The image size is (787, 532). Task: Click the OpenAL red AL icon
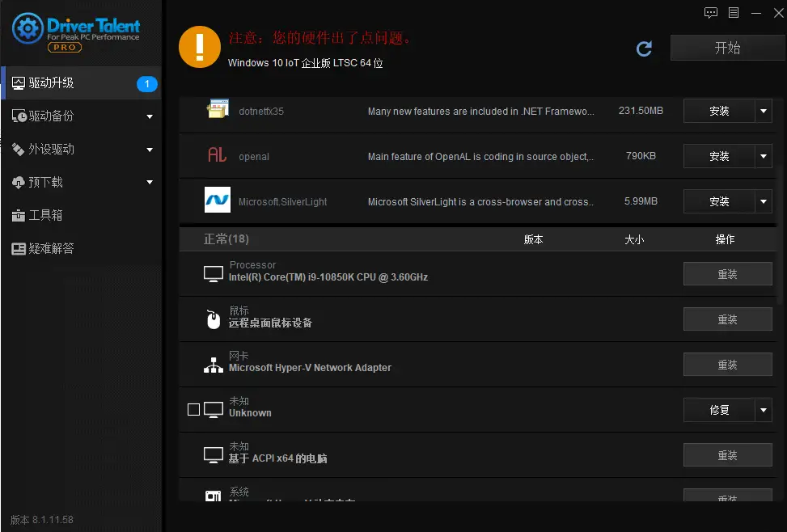218,154
